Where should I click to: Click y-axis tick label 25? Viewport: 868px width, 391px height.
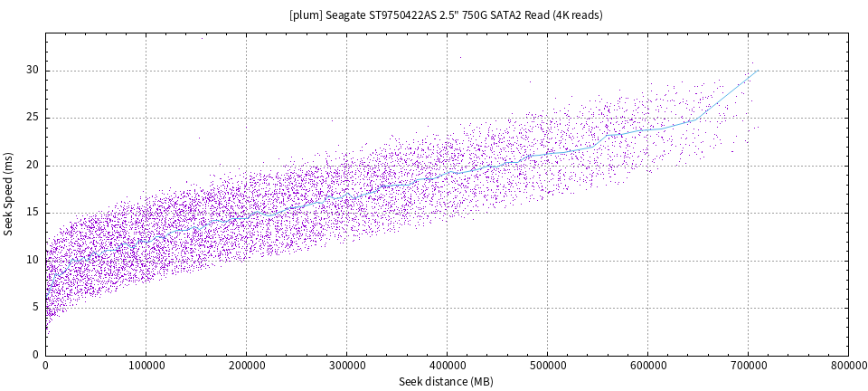click(x=32, y=118)
